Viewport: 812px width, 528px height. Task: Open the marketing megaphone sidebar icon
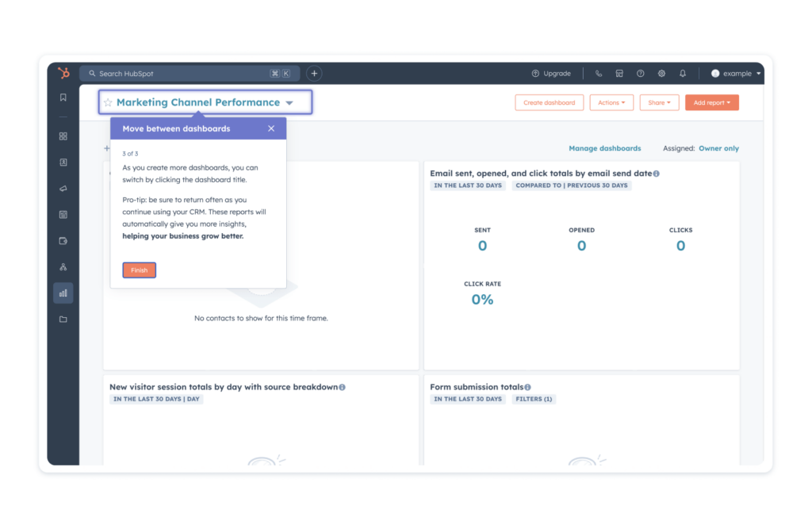tap(63, 189)
